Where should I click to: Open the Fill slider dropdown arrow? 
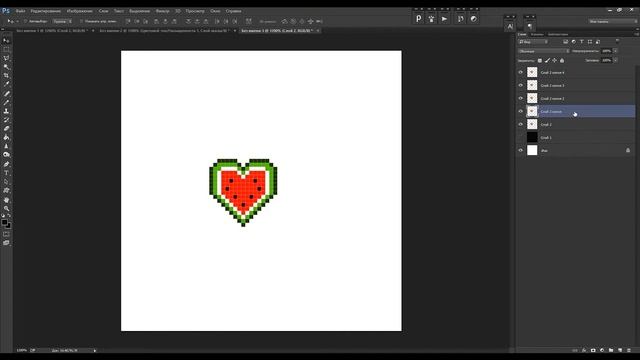click(x=616, y=60)
